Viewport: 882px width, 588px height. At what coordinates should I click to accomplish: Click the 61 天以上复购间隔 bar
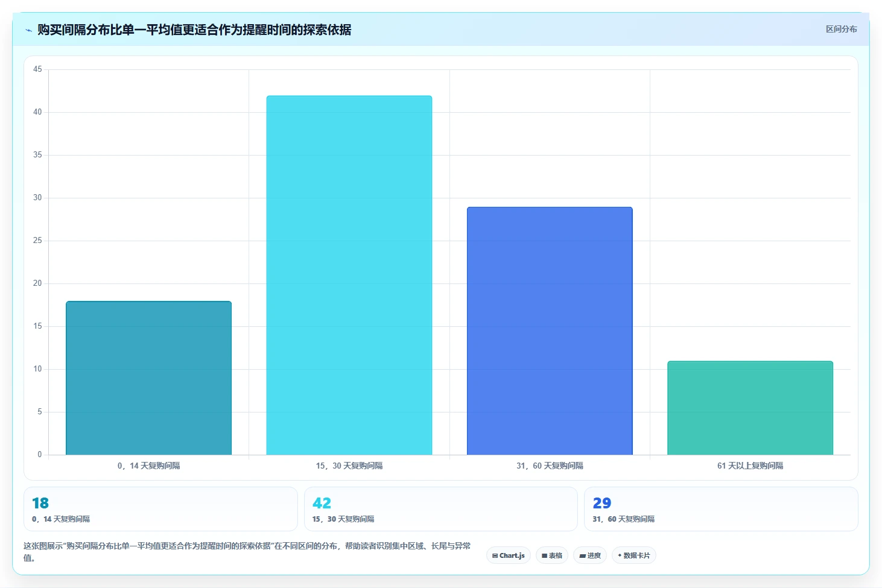pyautogui.click(x=750, y=408)
